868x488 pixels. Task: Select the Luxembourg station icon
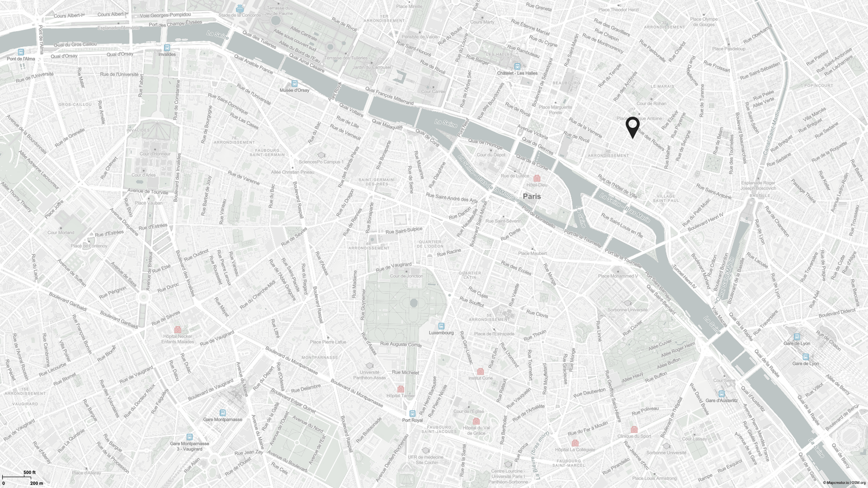click(442, 326)
